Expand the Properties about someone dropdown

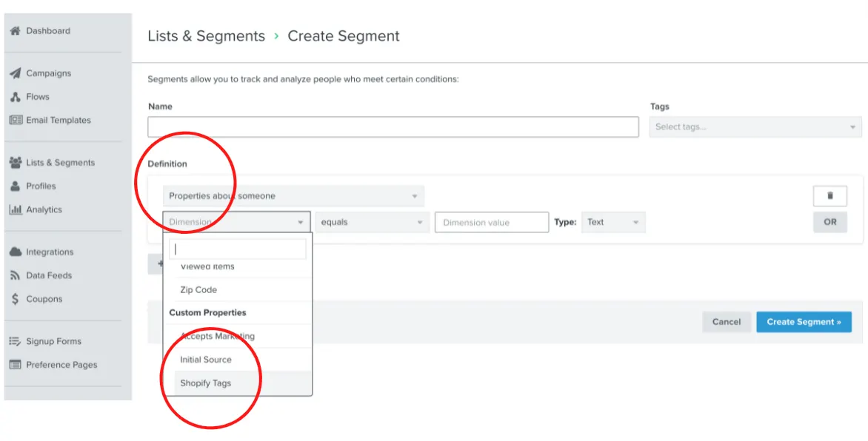(293, 196)
